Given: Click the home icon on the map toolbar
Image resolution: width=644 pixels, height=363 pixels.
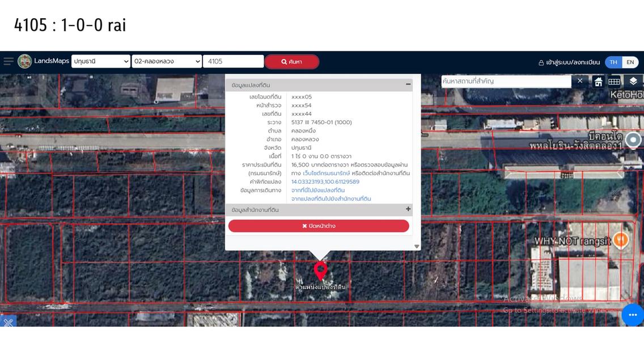Looking at the screenshot, I should click(x=598, y=82).
